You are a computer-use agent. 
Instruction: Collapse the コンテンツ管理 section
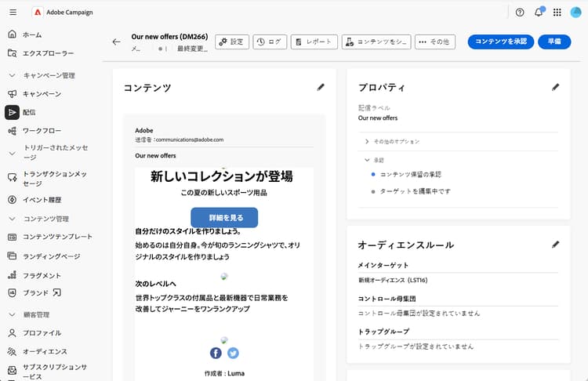12,219
